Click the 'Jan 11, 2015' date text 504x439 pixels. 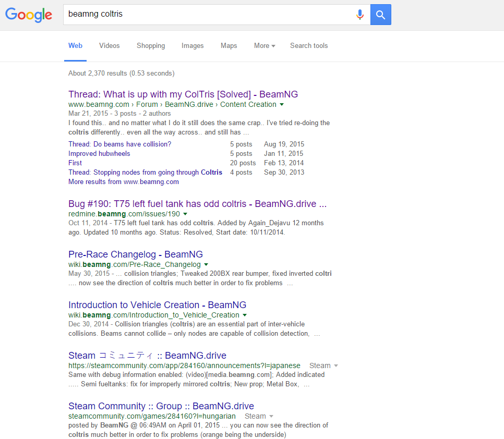click(283, 153)
